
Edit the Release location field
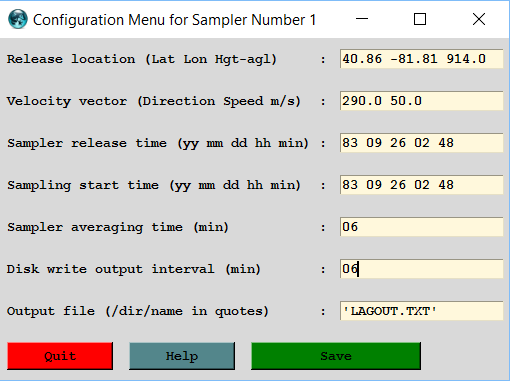421,59
